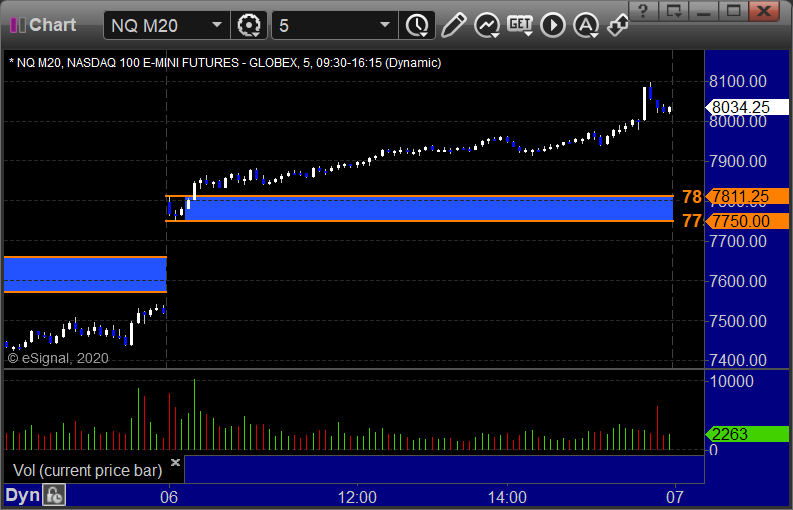Open the symbol settings gear icon

tap(249, 25)
